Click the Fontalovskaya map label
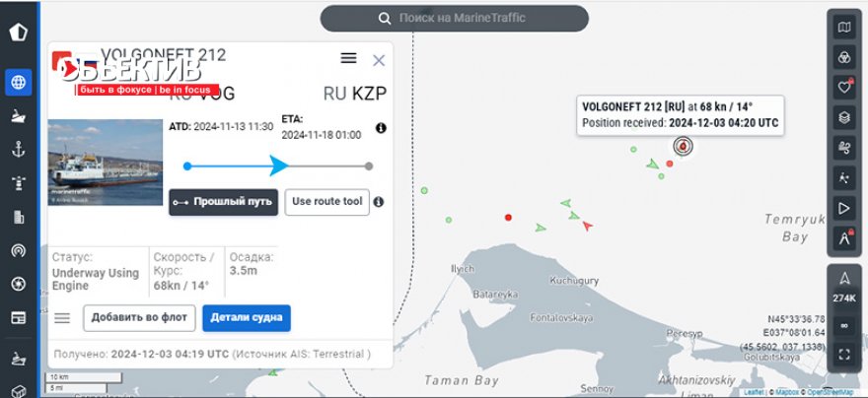Screen dimensions: 868x398 561,318
